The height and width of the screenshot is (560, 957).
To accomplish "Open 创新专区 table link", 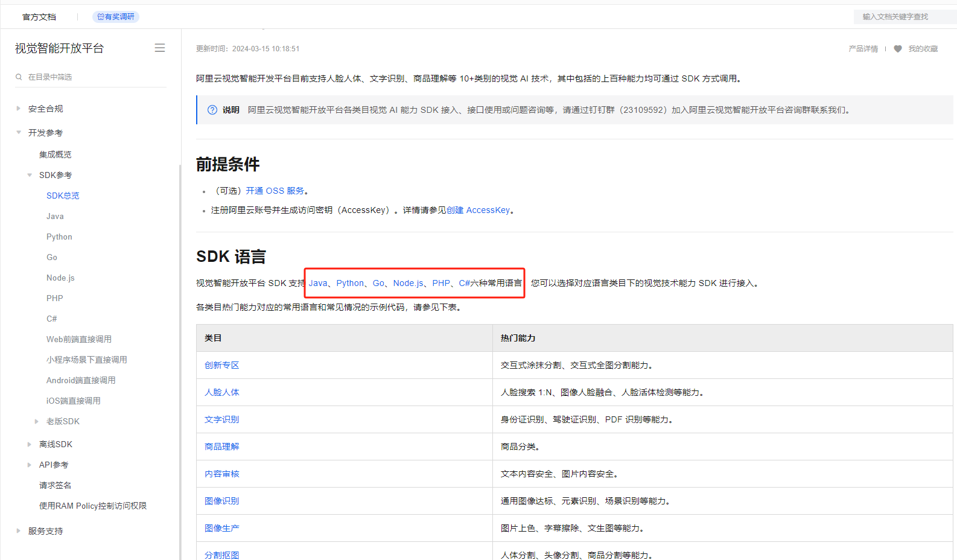I will [222, 365].
